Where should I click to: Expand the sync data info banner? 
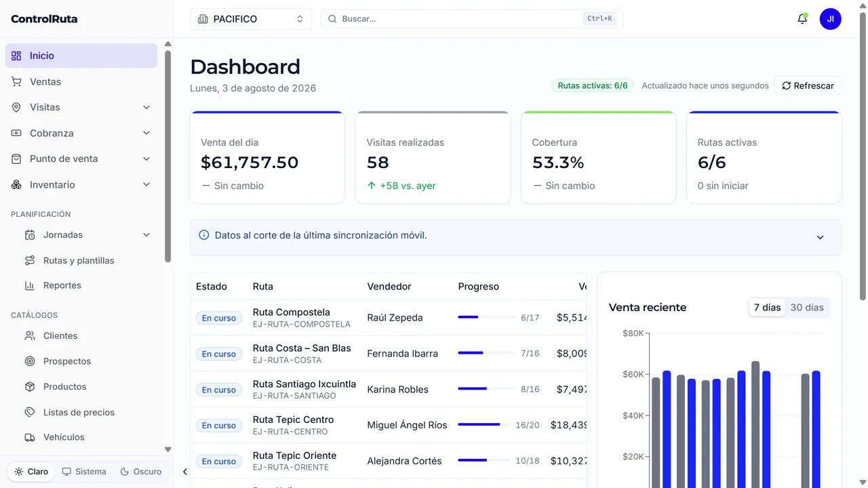point(820,237)
